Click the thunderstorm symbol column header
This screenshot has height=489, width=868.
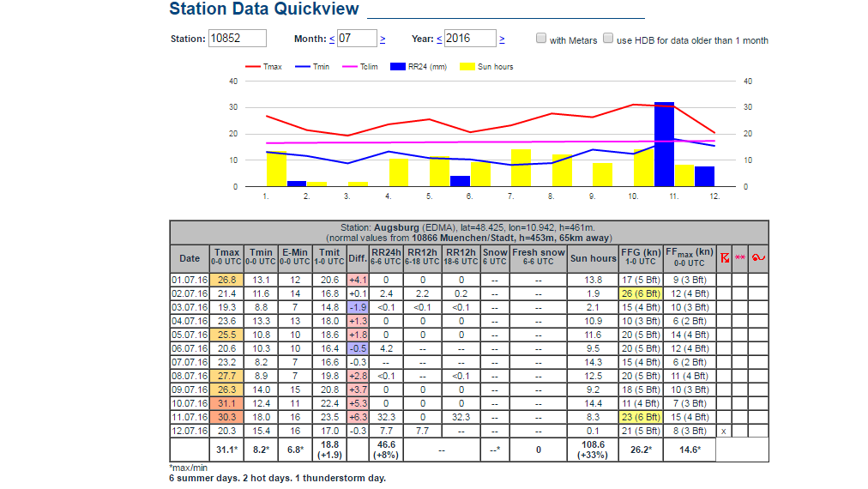point(725,258)
